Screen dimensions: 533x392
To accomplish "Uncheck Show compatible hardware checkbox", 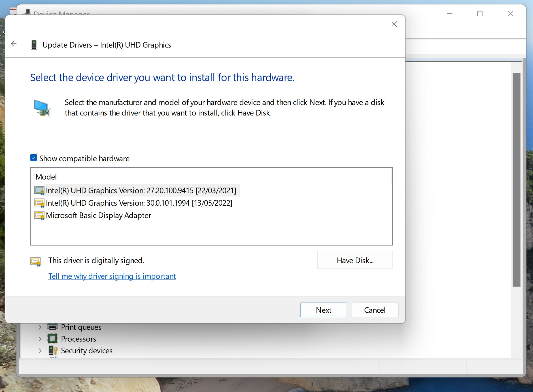I will (33, 158).
